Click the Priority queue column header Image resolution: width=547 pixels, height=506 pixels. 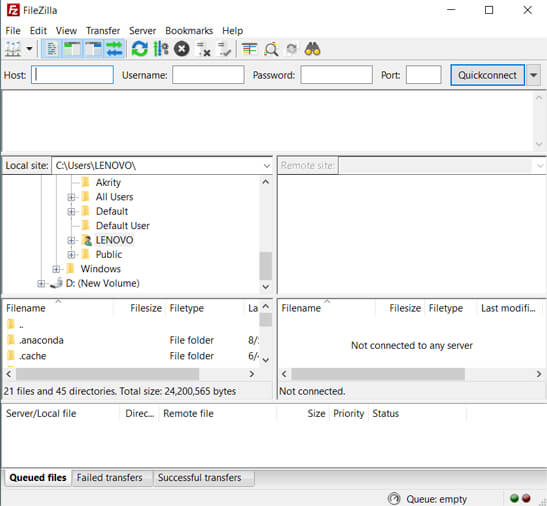pyautogui.click(x=349, y=414)
